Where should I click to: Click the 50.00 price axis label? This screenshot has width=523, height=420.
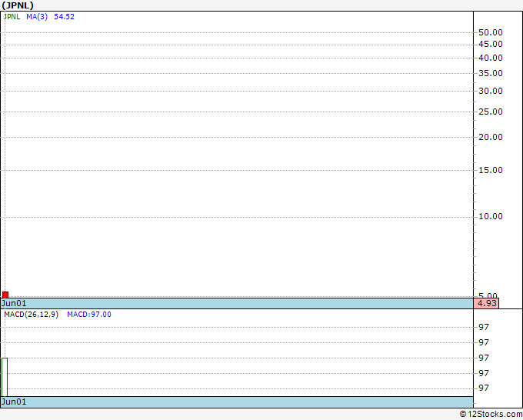pos(491,32)
